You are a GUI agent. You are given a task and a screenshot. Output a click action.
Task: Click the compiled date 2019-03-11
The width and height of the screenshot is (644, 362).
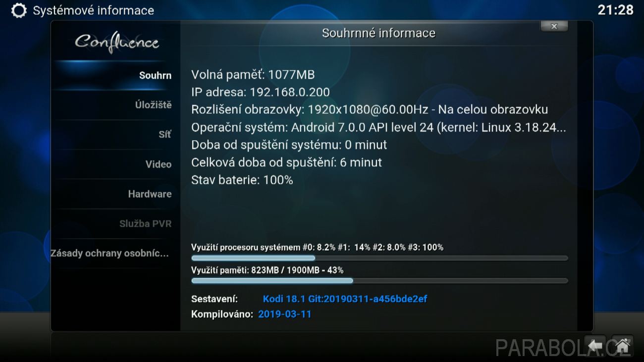[285, 314]
